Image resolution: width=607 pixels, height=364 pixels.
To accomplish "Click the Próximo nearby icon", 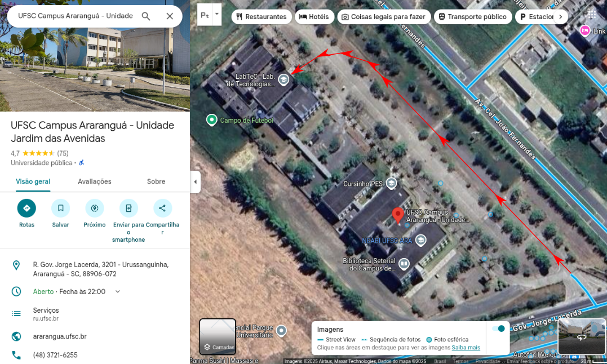I will (x=95, y=208).
